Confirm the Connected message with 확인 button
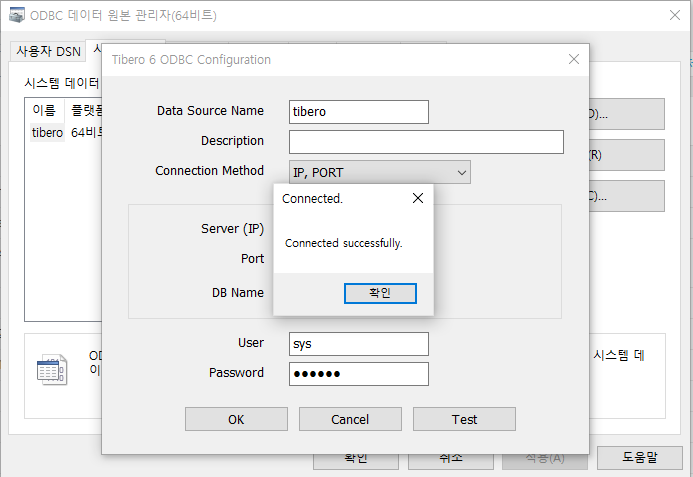Image resolution: width=693 pixels, height=477 pixels. (380, 293)
